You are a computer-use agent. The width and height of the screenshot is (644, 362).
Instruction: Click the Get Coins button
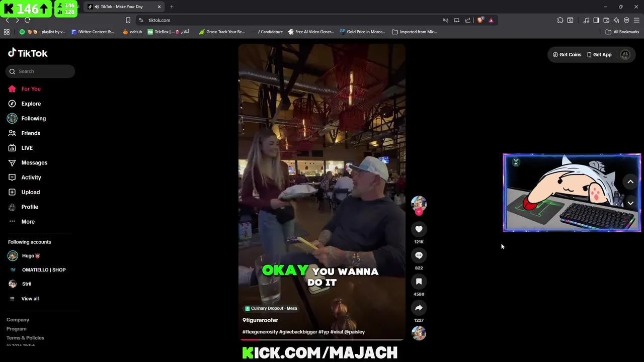(x=567, y=55)
